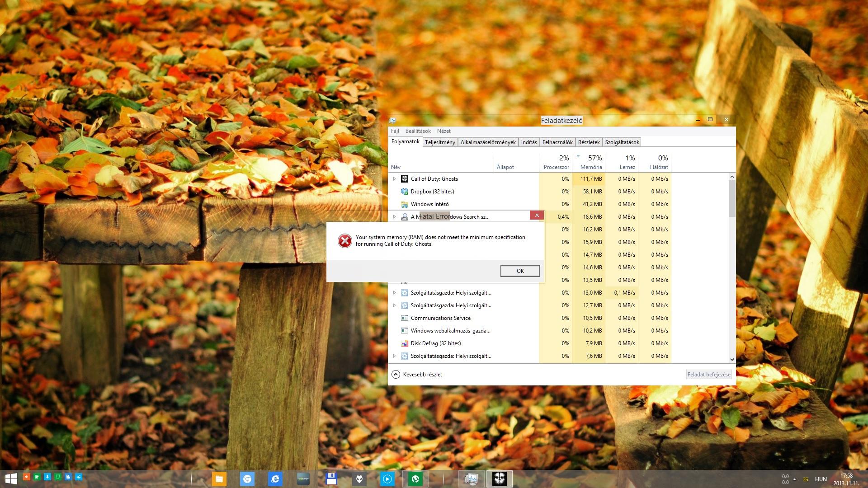The width and height of the screenshot is (868, 488).
Task: Click the Feladatkezelő title bar icon
Action: tap(392, 120)
